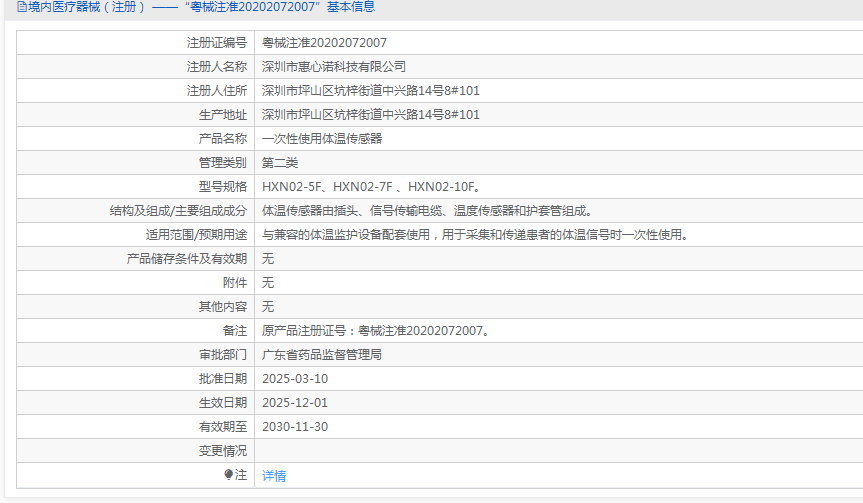Screen dimensions: 863x503
Task: Select the 备注 text 原产品注册证号
Action: [375, 331]
